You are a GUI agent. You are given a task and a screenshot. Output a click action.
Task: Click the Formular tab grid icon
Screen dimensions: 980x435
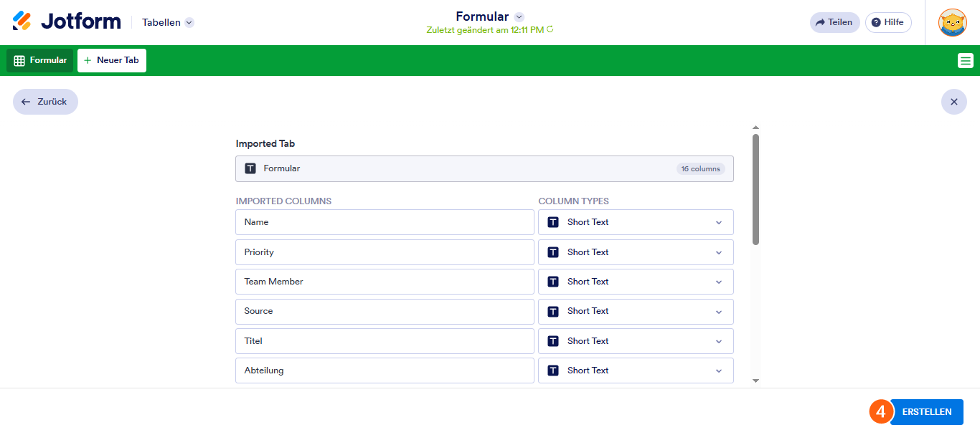tap(19, 61)
